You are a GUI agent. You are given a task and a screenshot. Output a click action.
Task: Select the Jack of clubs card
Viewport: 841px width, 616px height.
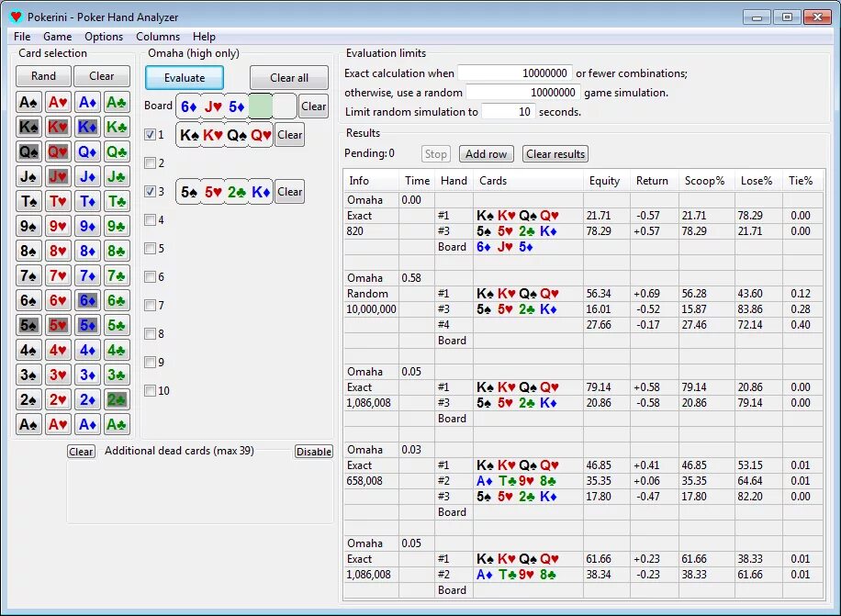click(117, 176)
